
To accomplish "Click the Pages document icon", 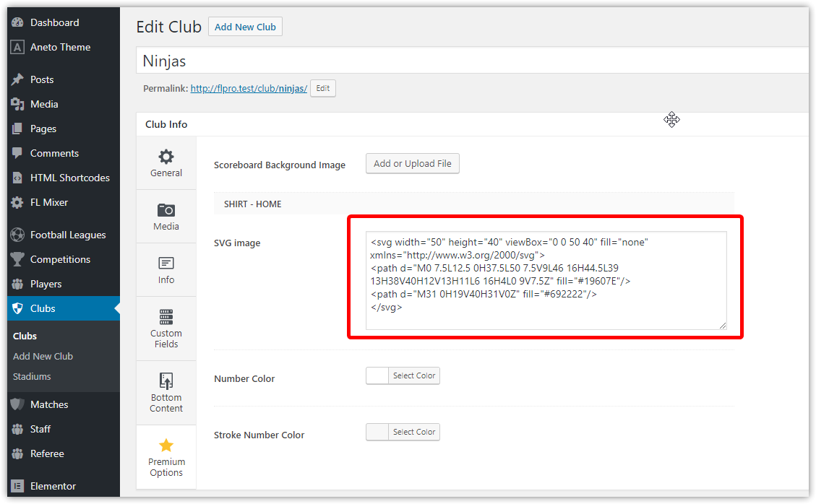I will point(17,129).
